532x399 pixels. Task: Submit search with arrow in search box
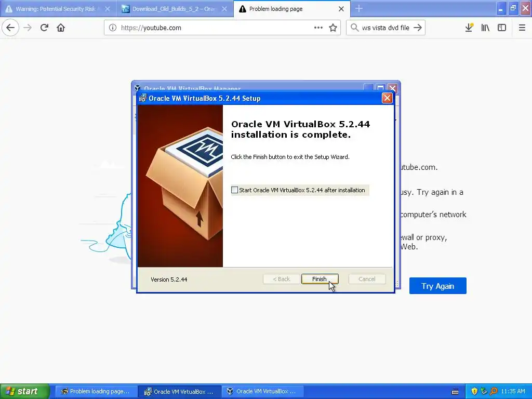(x=418, y=28)
